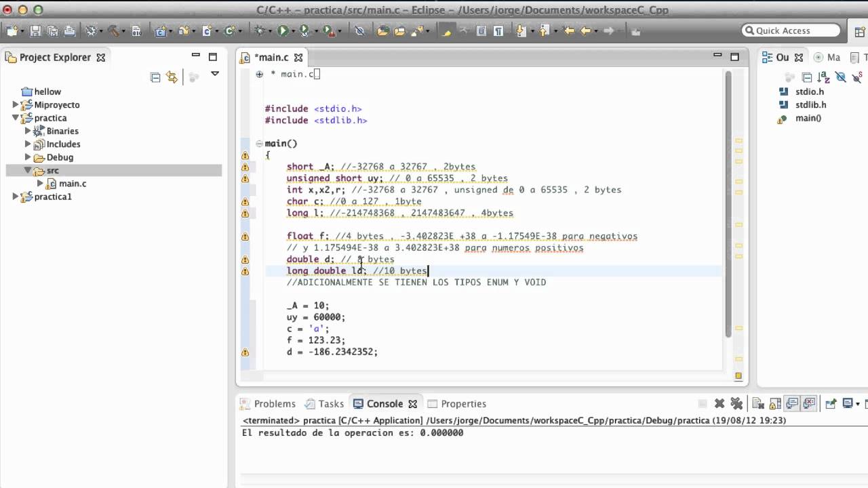Open the Properties tab
Screen dimensions: 868x488
pos(456,404)
